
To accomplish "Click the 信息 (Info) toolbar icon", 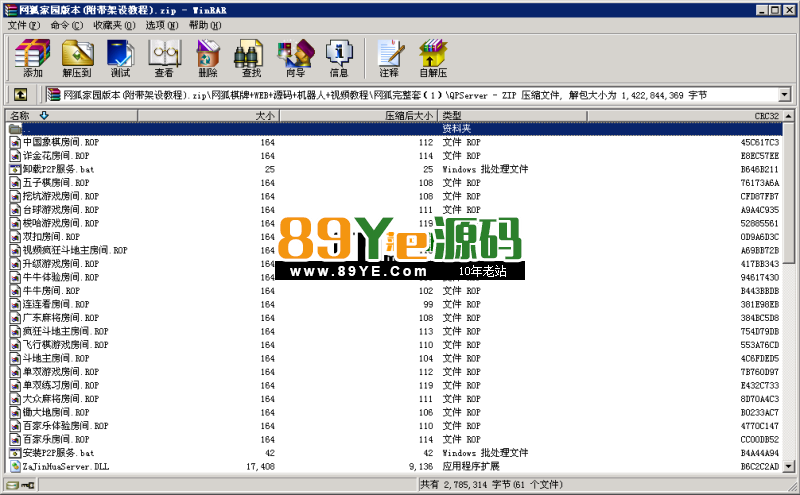I will (339, 58).
